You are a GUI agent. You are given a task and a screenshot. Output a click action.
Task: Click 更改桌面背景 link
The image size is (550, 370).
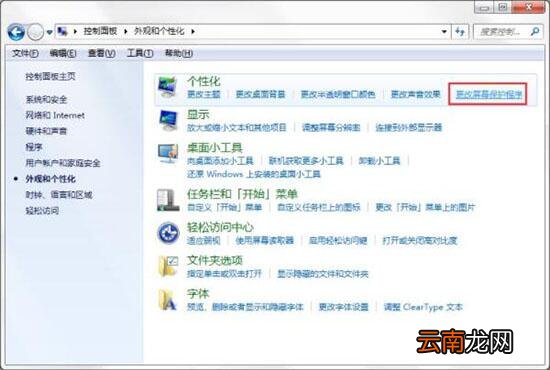point(260,94)
